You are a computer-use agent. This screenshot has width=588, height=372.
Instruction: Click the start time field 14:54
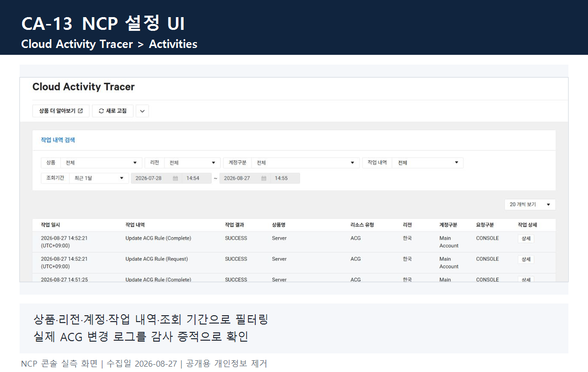tap(196, 178)
